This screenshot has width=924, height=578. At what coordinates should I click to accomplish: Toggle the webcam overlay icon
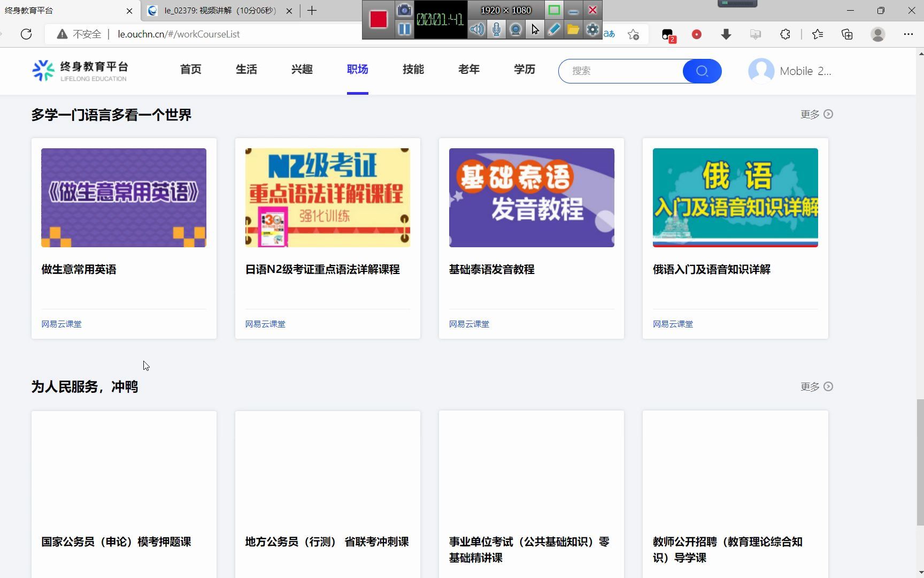[515, 29]
